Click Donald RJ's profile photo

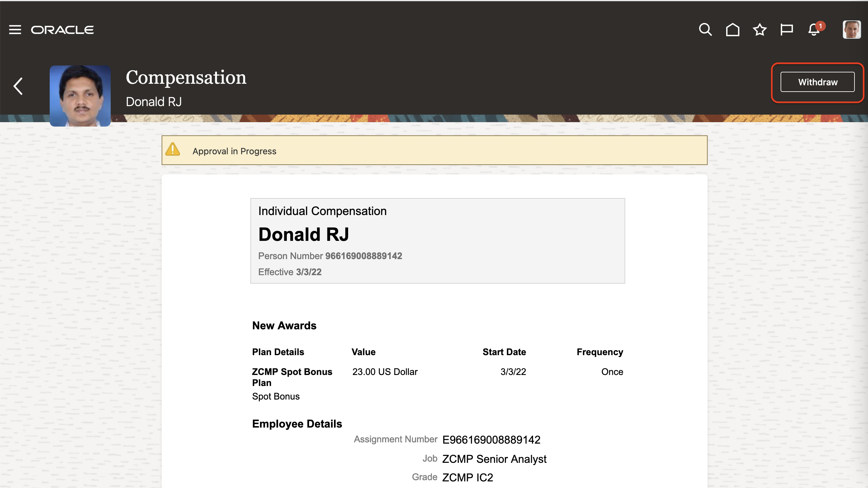pyautogui.click(x=80, y=96)
